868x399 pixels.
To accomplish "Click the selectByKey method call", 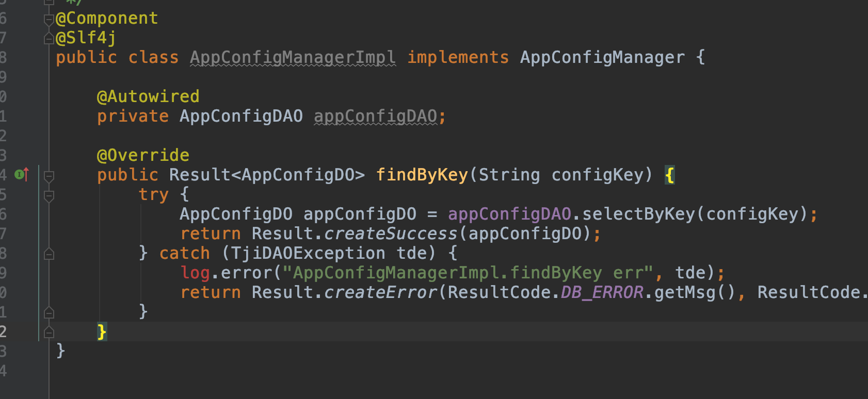I will [638, 214].
